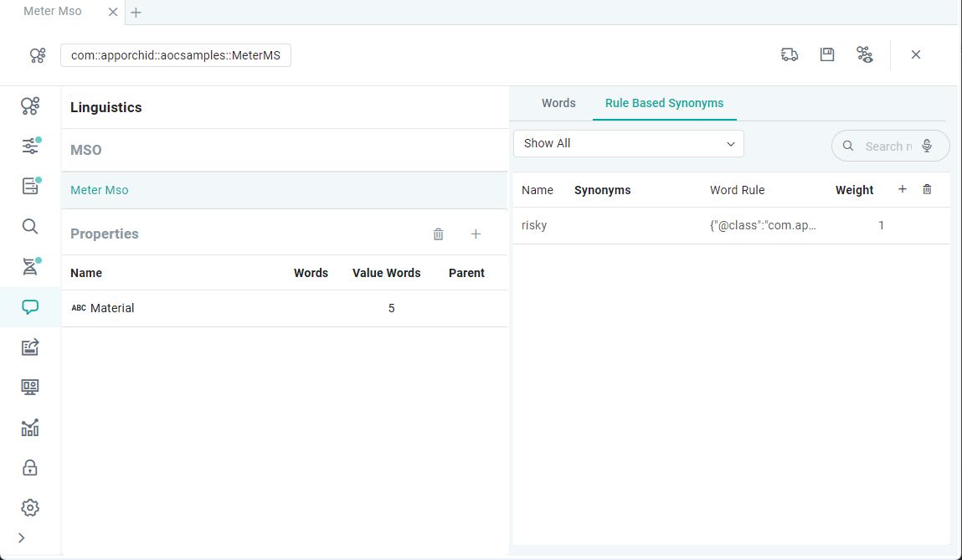The width and height of the screenshot is (962, 560).
Task: Click the padlock security icon in sidebar
Action: 30,468
